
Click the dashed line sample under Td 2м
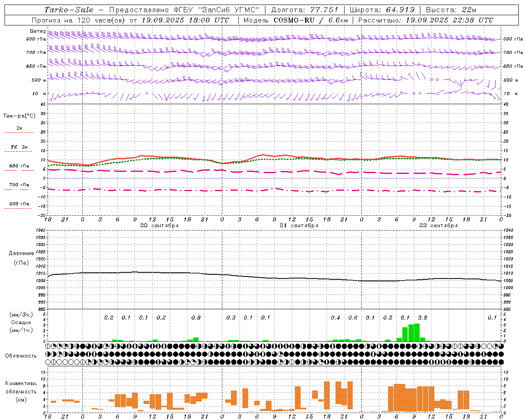click(x=18, y=151)
